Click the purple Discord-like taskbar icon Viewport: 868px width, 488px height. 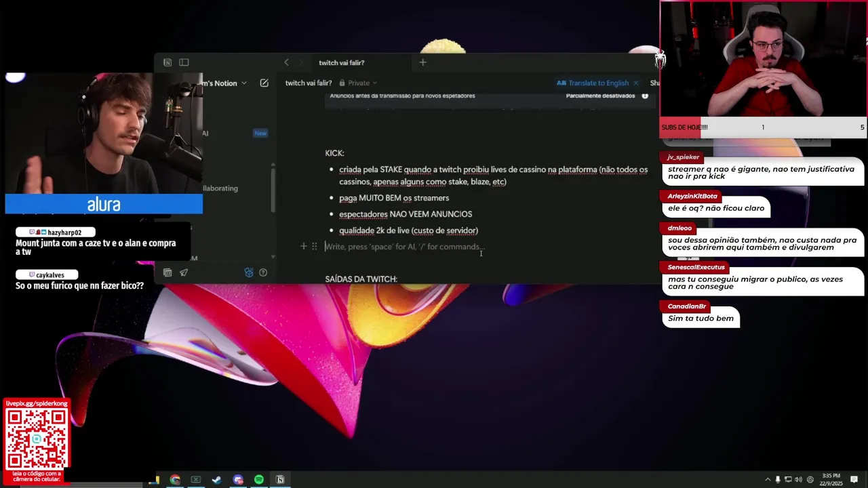point(238,480)
